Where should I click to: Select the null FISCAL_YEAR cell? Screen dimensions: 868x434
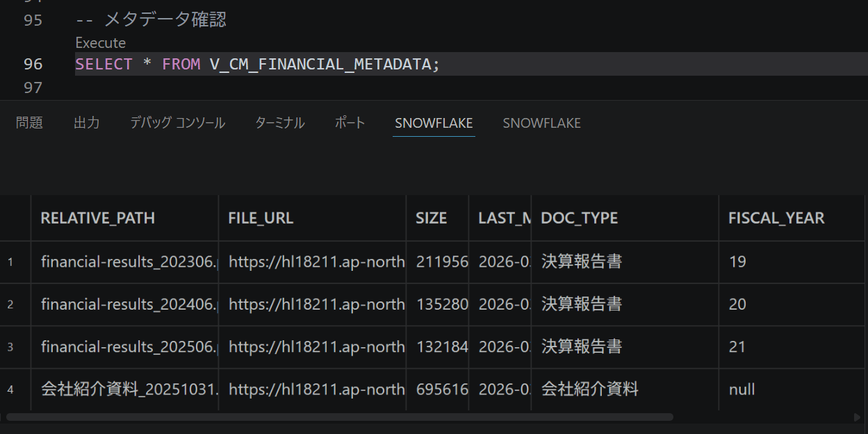click(742, 390)
